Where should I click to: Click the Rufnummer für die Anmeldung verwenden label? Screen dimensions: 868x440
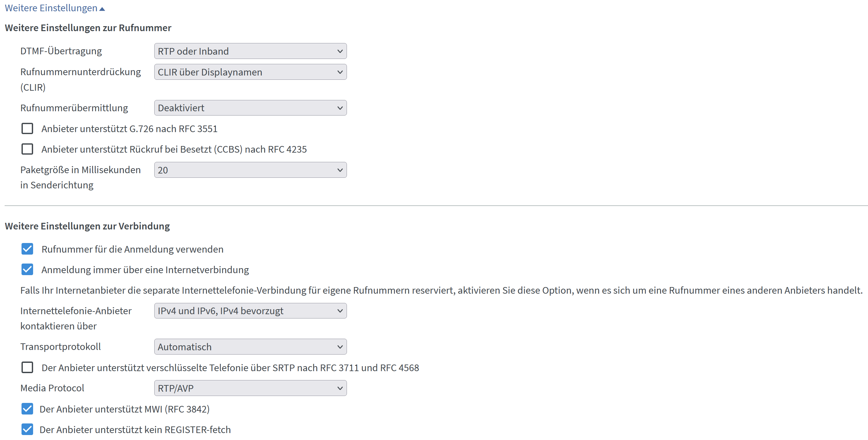(x=132, y=249)
